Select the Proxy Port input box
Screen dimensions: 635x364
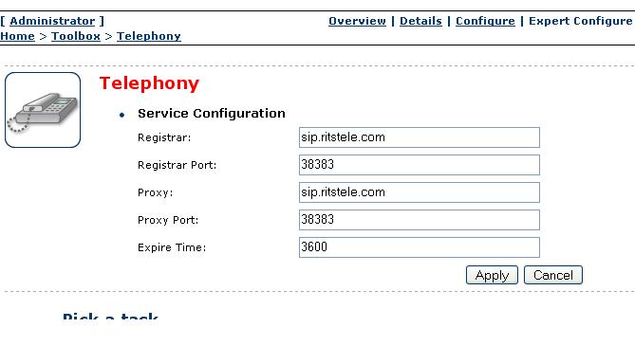pyautogui.click(x=420, y=220)
